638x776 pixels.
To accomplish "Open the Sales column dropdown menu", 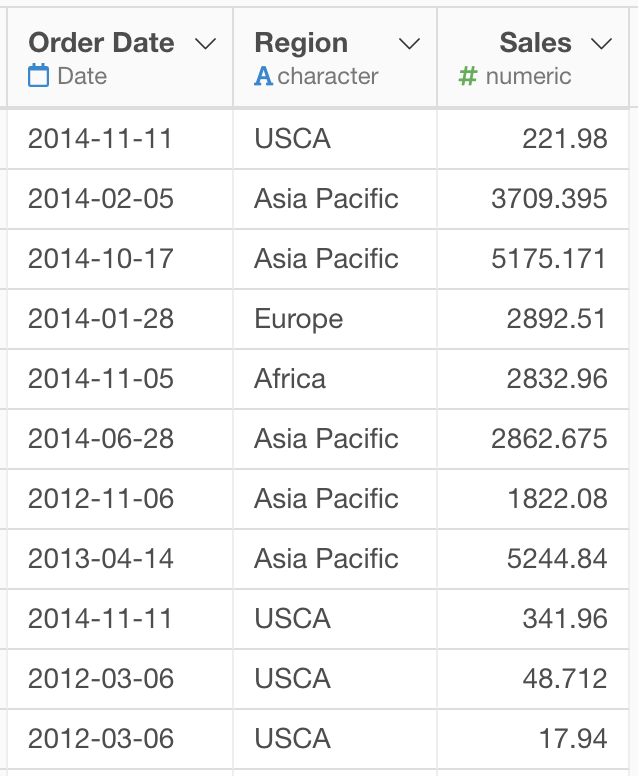I will [601, 44].
